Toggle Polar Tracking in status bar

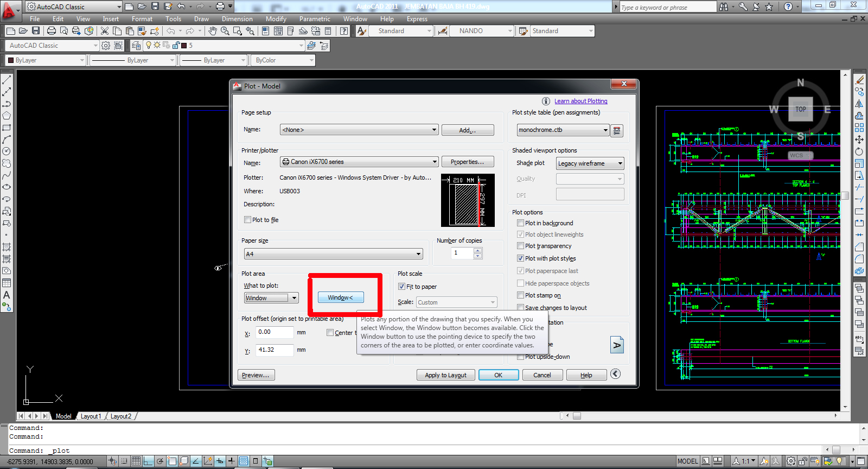click(x=160, y=461)
